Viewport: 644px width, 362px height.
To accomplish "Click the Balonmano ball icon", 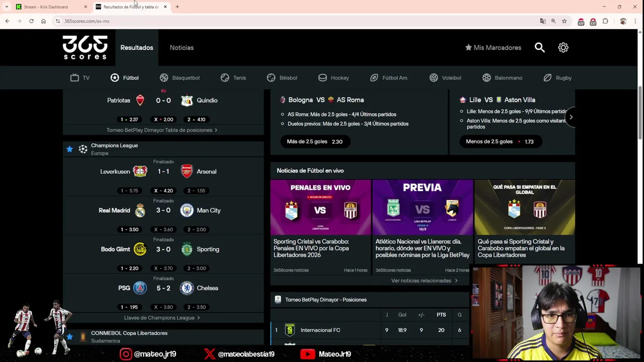I will click(487, 78).
